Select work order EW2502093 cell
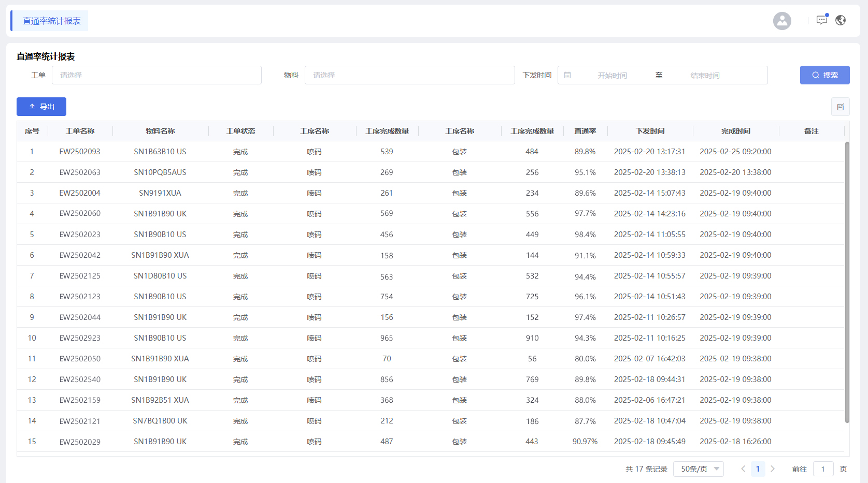Screen dimensions: 868x483 tap(80, 152)
